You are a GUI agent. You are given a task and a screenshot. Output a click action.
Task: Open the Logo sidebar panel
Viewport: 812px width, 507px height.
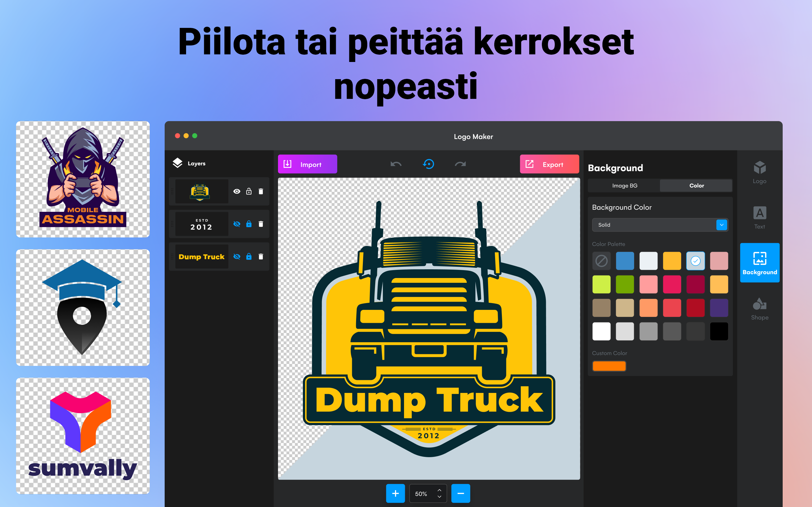tap(759, 172)
